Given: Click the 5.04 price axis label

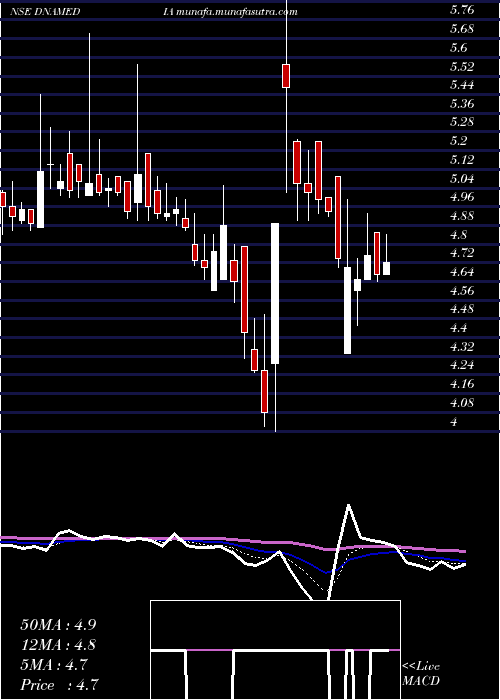Looking at the screenshot, I should coord(462,179).
